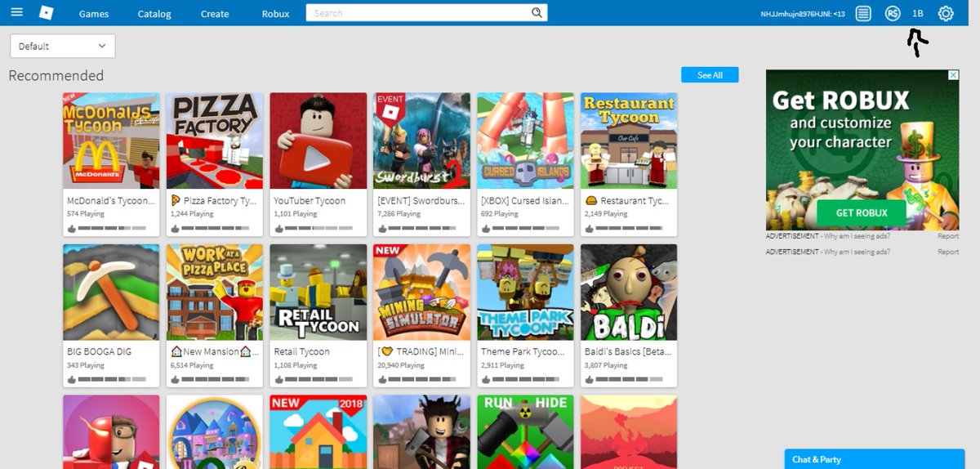Click the rating bar under Theme Park Tycoon
Image resolution: width=980 pixels, height=469 pixels.
527,381
